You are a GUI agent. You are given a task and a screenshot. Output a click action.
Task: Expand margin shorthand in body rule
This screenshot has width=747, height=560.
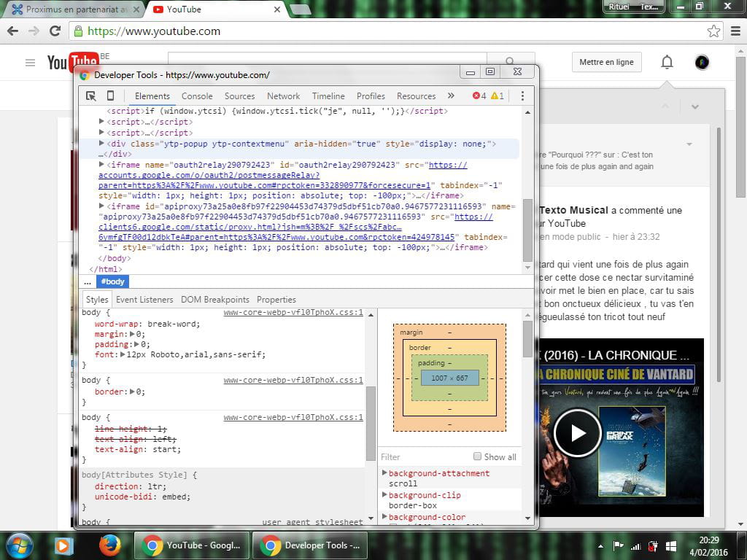point(133,334)
